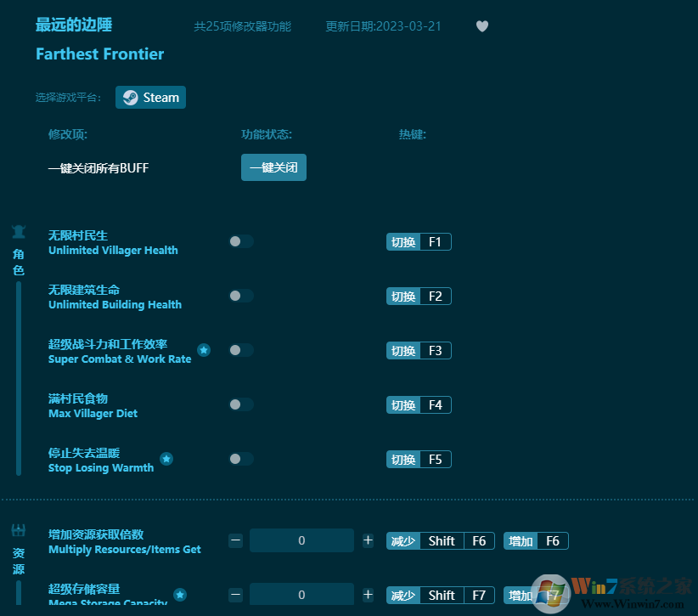
Task: Click the 减少 Shift F7 button
Action: click(440, 595)
